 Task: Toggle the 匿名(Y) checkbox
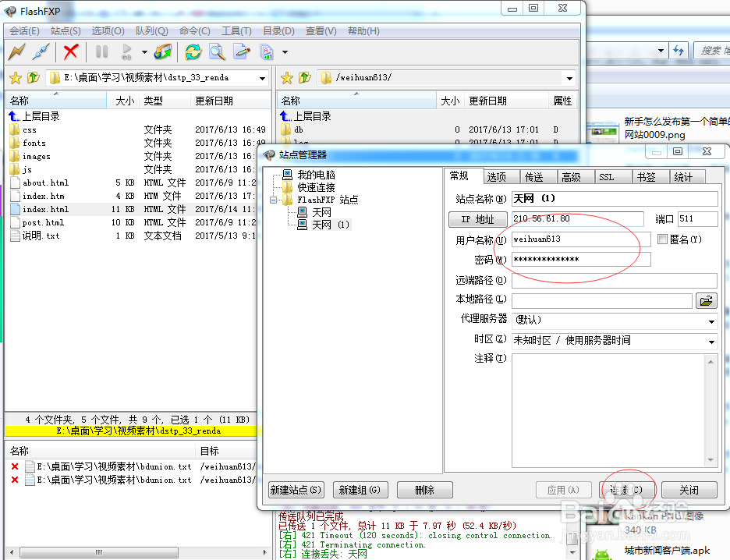click(x=662, y=239)
